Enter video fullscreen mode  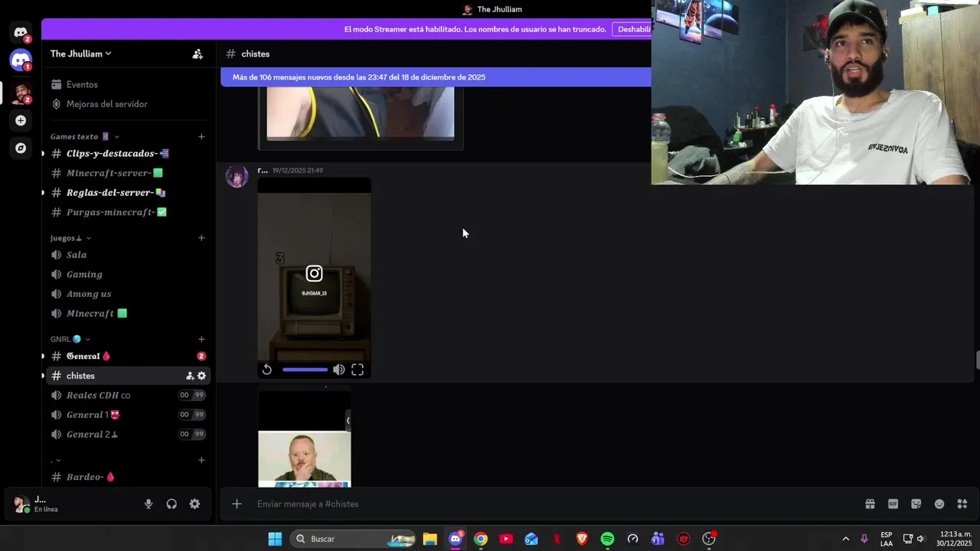coord(358,370)
